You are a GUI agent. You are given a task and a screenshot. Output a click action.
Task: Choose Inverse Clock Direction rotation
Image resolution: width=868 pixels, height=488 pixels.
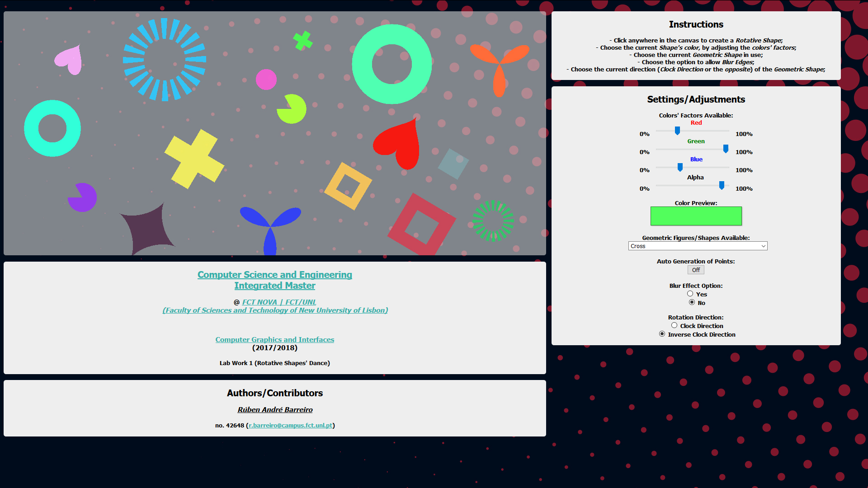(662, 334)
